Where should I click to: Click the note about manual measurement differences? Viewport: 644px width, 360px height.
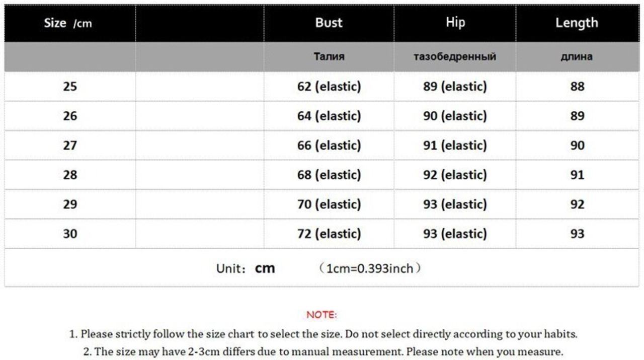pos(323,351)
